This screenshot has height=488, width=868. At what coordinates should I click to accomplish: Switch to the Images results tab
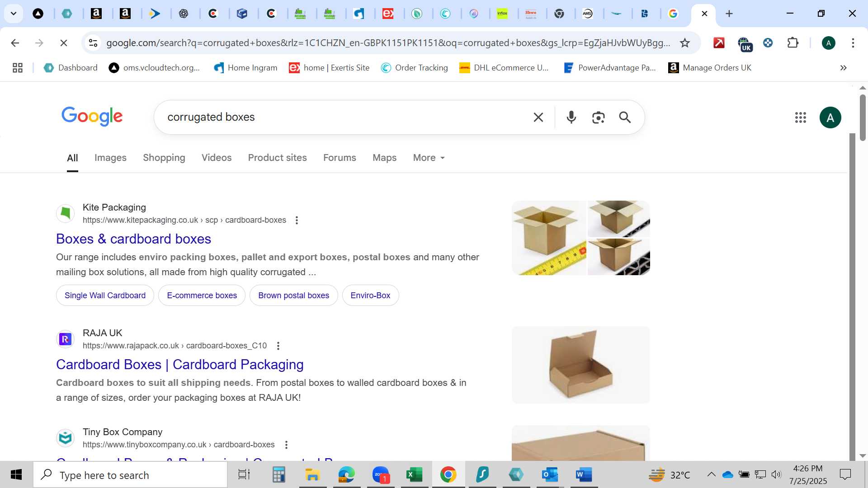[110, 158]
